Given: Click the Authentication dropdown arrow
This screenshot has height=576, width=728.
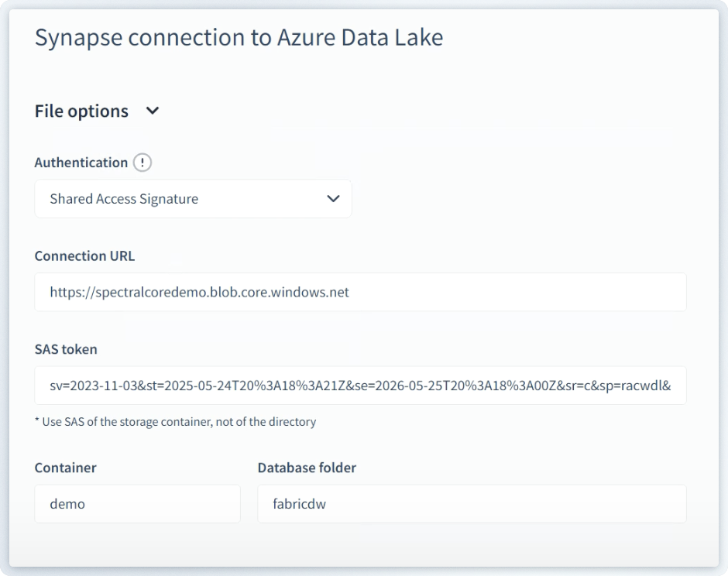Looking at the screenshot, I should [x=333, y=199].
